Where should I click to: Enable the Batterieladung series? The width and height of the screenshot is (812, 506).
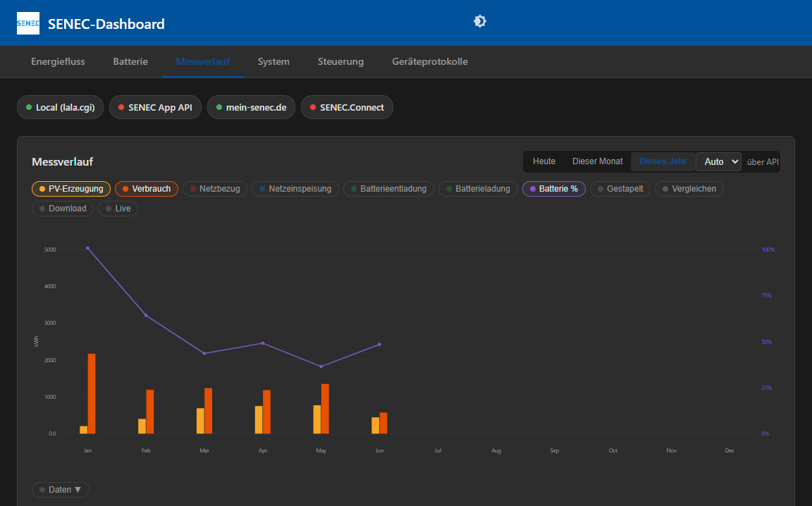478,189
